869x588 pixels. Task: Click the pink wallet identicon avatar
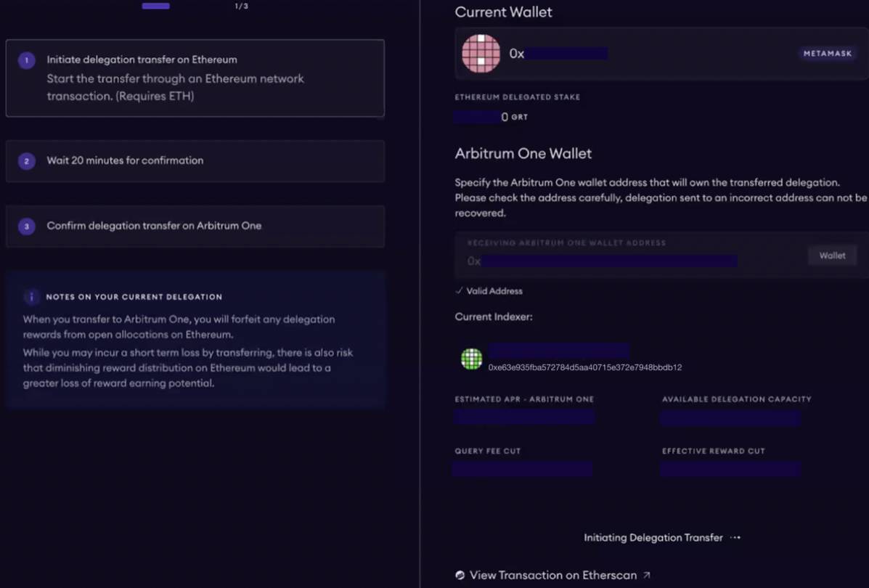click(481, 54)
